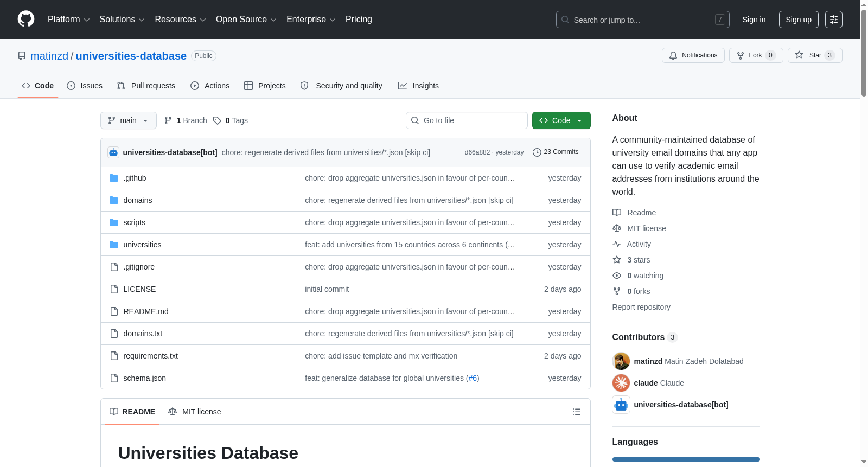The width and height of the screenshot is (868, 467).
Task: Open the global navigation settings icon button
Action: pyautogui.click(x=834, y=20)
